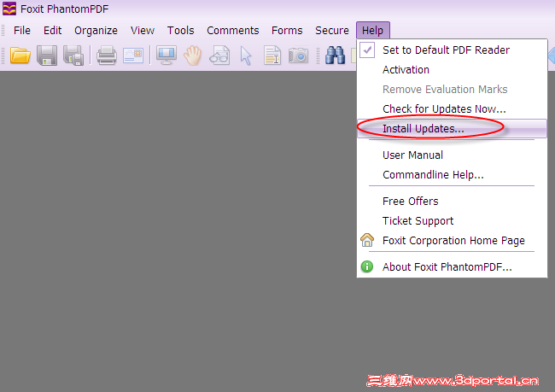Viewport: 555px width, 392px height.
Task: Click the Email envelope icon
Action: click(x=133, y=56)
